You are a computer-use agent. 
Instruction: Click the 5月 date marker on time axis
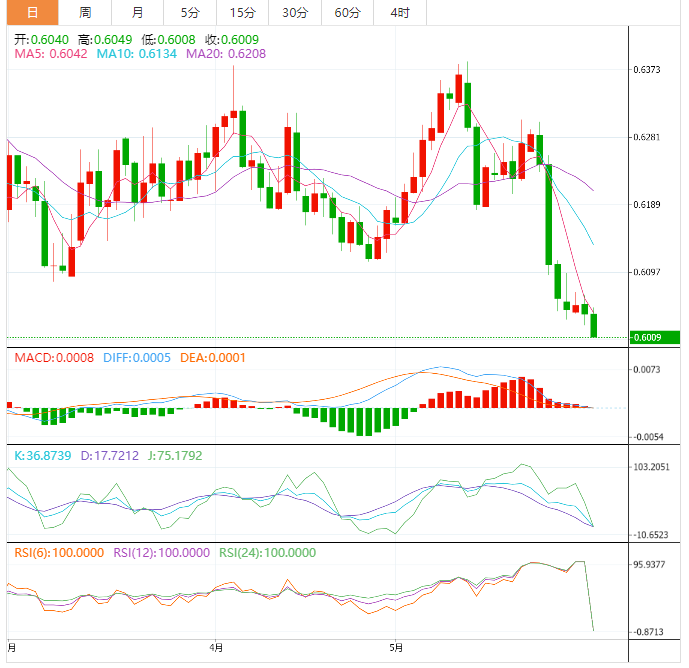click(x=397, y=647)
